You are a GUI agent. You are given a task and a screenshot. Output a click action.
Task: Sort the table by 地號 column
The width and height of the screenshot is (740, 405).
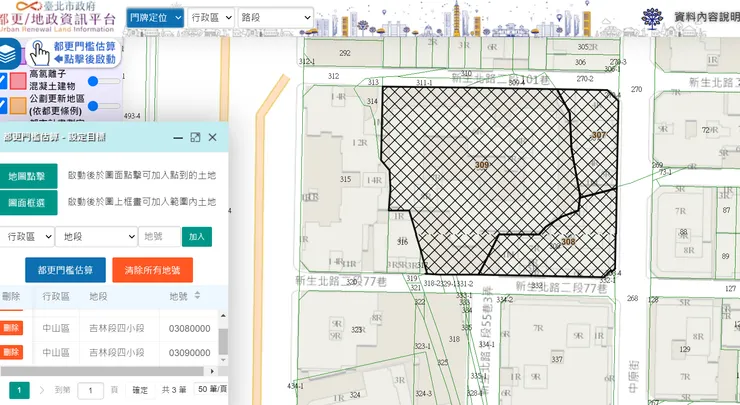coord(197,295)
